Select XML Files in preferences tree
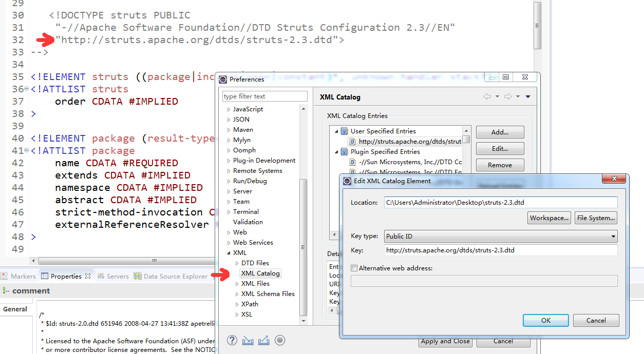Screen dimensions: 644x354 (255, 284)
